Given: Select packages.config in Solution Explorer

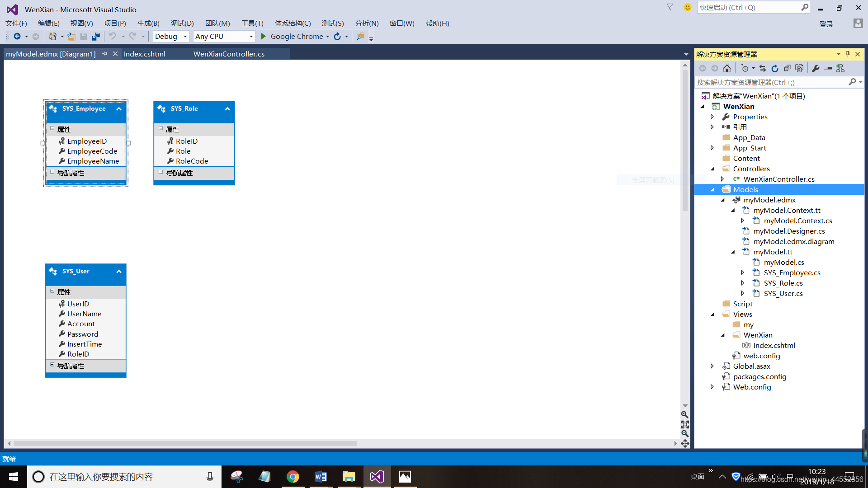Looking at the screenshot, I should (760, 377).
